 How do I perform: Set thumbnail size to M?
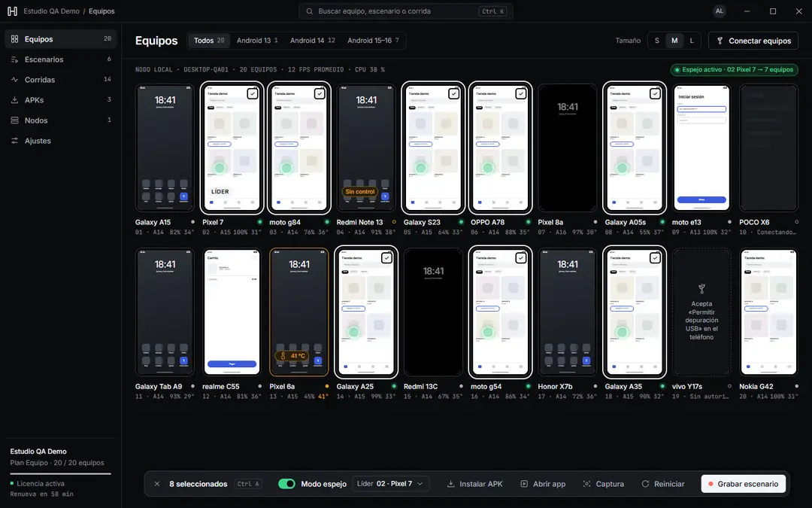(x=674, y=41)
